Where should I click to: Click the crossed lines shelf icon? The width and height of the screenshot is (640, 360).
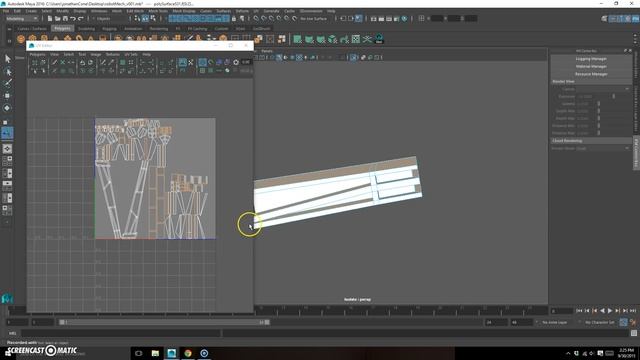pyautogui.click(x=367, y=39)
